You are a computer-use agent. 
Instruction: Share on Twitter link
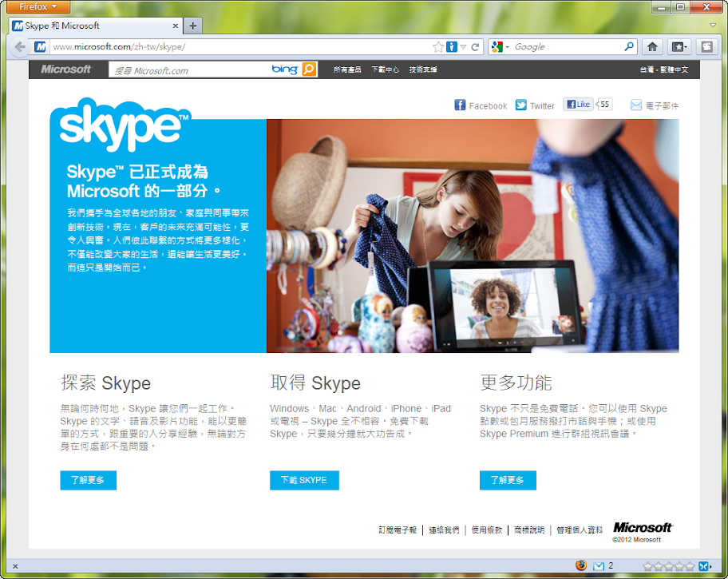[x=536, y=105]
